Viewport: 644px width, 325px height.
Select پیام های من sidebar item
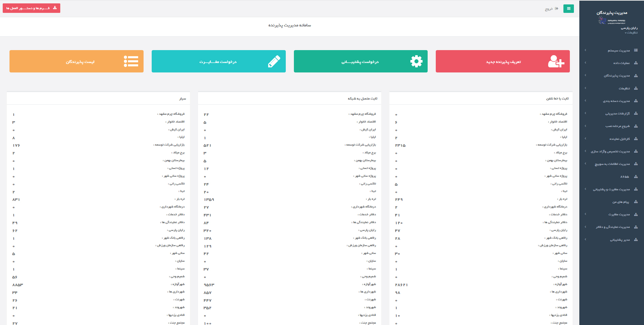[620, 202]
